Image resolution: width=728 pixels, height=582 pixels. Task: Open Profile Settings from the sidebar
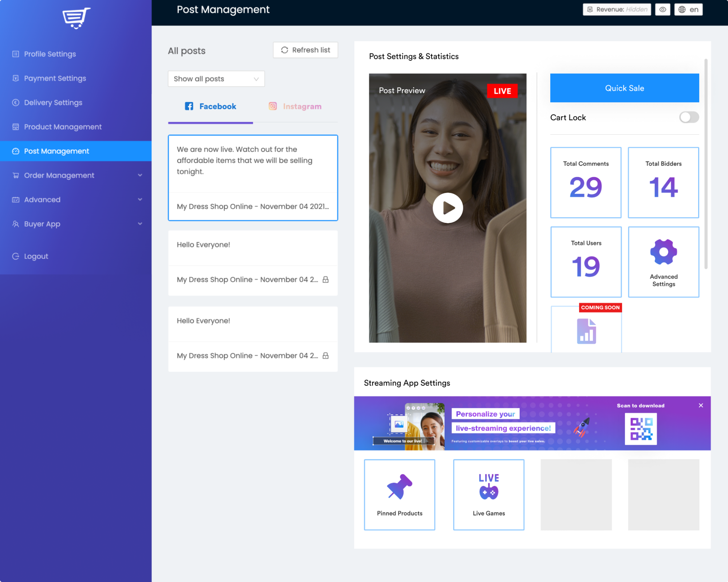tap(50, 54)
